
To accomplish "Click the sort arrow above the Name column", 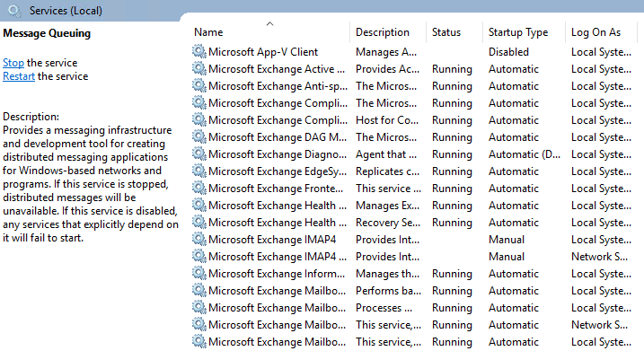I will tap(269, 24).
